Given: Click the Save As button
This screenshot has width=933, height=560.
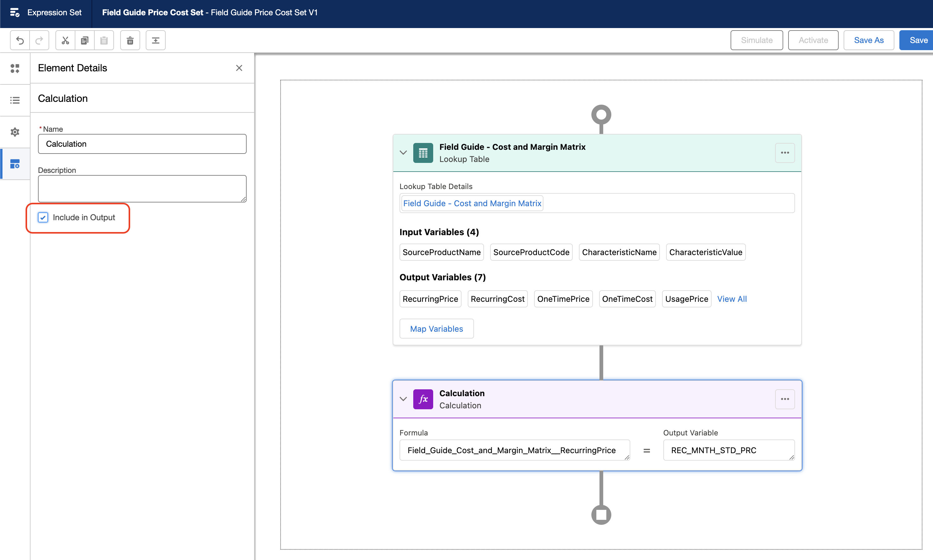Looking at the screenshot, I should click(869, 40).
